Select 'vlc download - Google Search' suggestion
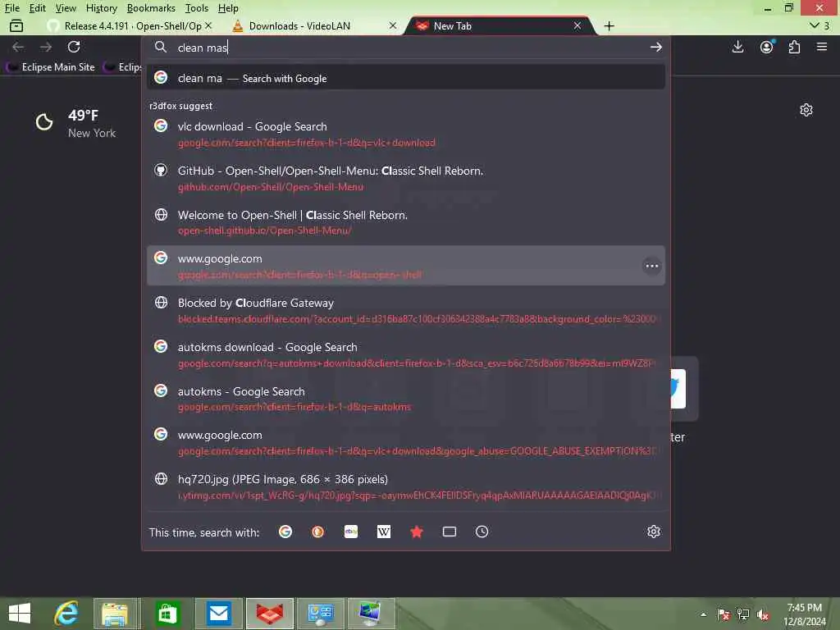The height and width of the screenshot is (630, 840). pos(405,134)
